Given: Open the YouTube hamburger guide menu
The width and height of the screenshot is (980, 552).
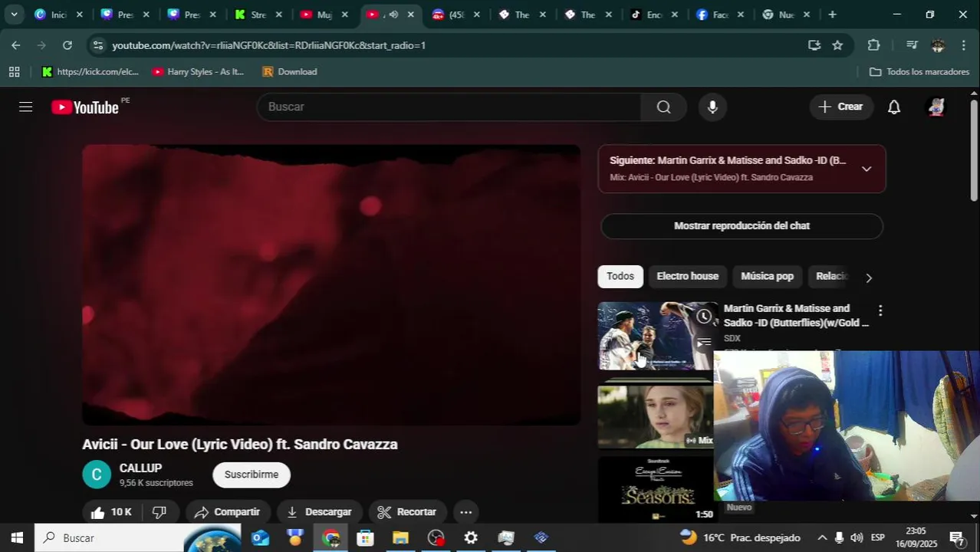Looking at the screenshot, I should (25, 107).
